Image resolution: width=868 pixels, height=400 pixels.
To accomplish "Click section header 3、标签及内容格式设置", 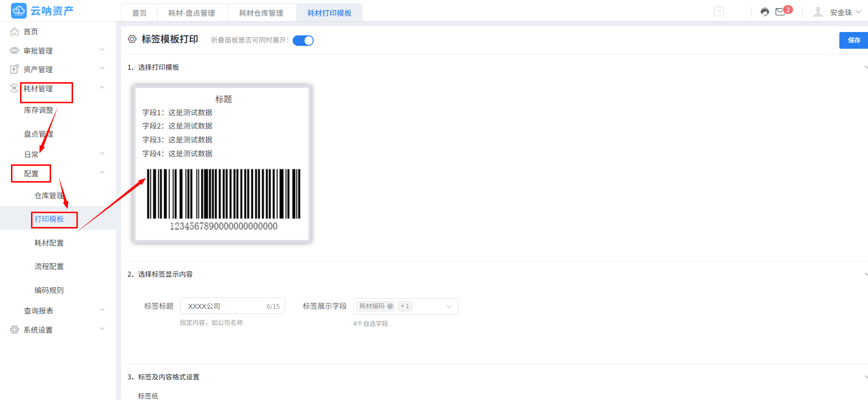I will coord(163,377).
